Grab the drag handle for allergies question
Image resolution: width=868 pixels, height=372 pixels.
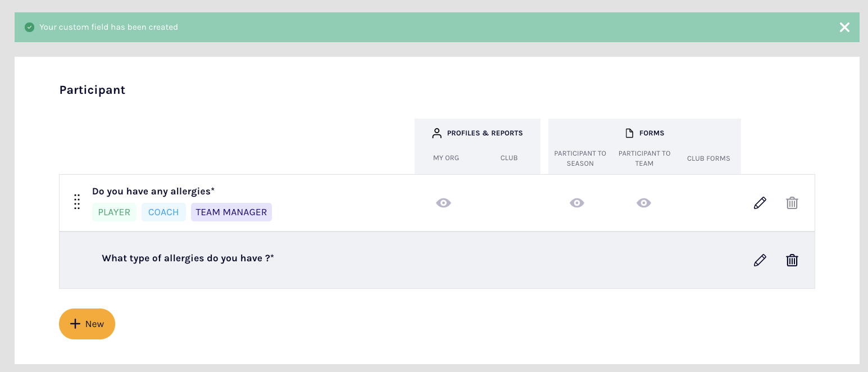coord(77,202)
